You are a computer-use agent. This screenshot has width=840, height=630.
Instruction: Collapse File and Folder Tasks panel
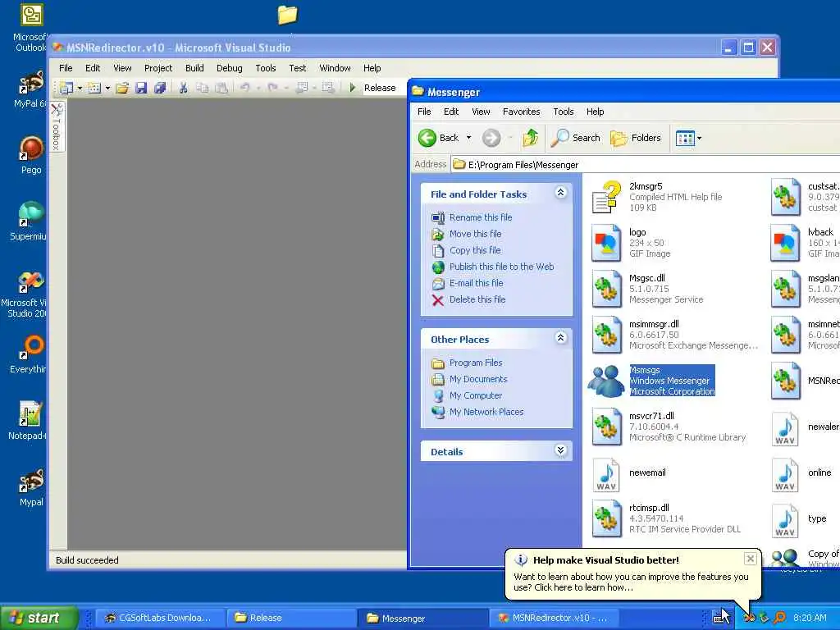(x=560, y=193)
